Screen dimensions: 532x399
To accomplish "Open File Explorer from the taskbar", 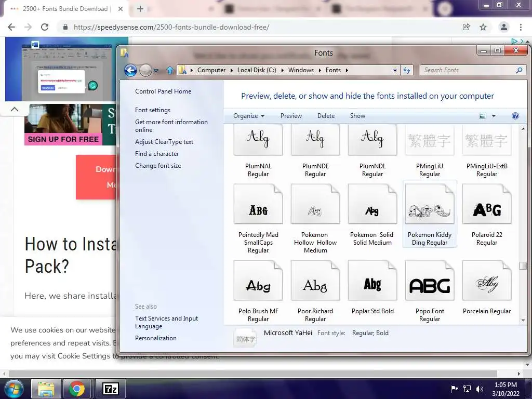I will 46,389.
